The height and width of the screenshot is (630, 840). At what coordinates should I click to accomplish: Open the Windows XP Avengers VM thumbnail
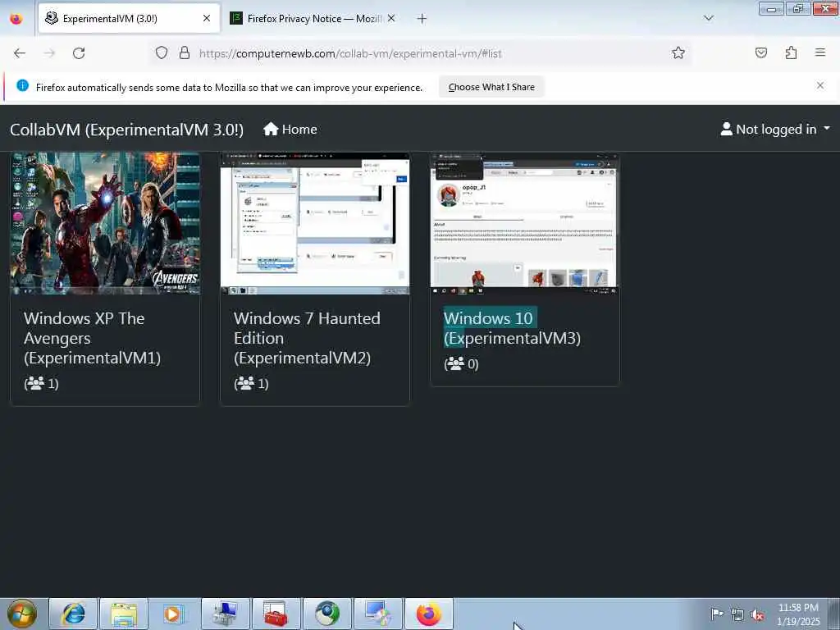click(x=105, y=223)
